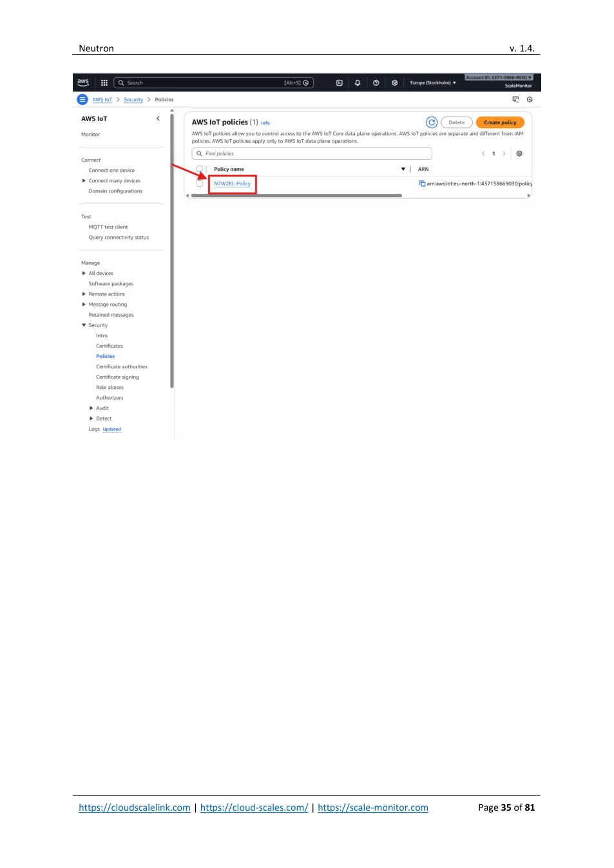The image size is (614, 868).
Task: Collapse the Security tree section
Action: click(84, 325)
